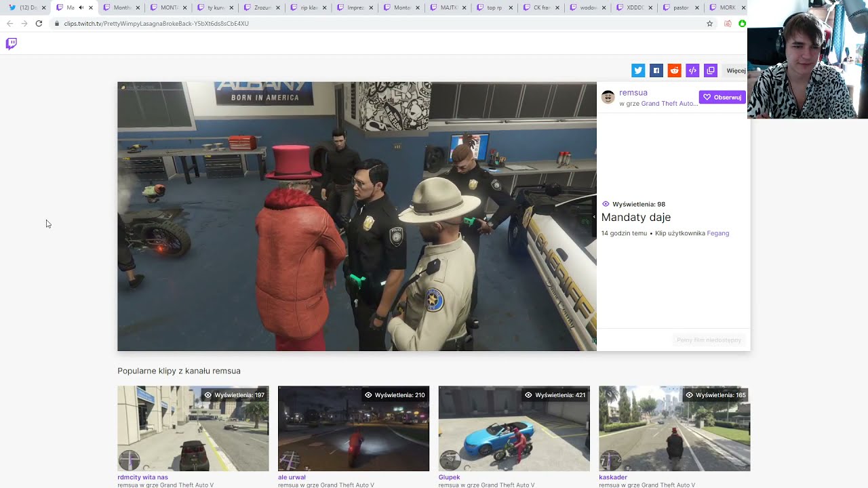The height and width of the screenshot is (488, 868).
Task: Close the 'CK fran' tab
Action: click(x=557, y=7)
